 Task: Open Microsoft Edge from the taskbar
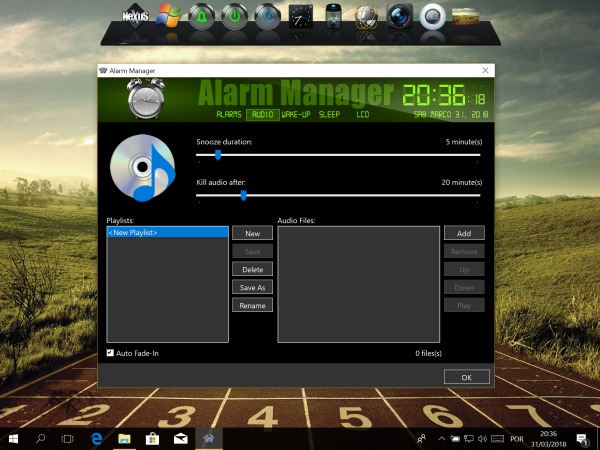coord(98,438)
